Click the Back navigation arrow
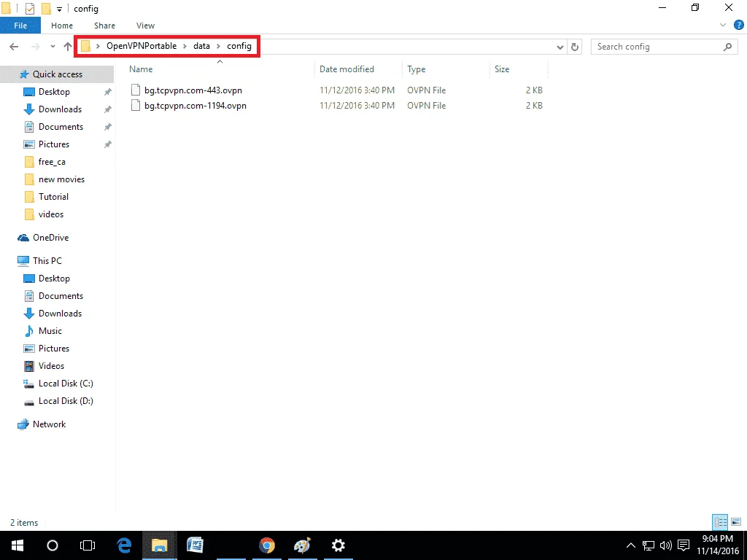747x560 pixels. [14, 46]
